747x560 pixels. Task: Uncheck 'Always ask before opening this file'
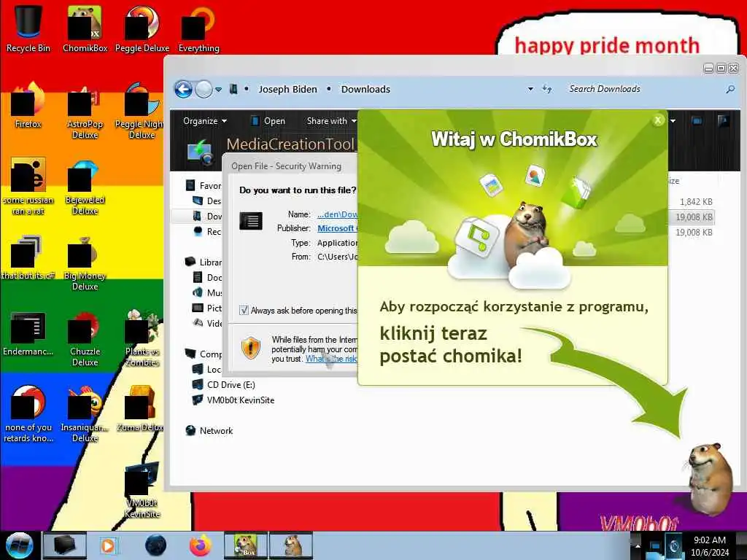click(244, 311)
